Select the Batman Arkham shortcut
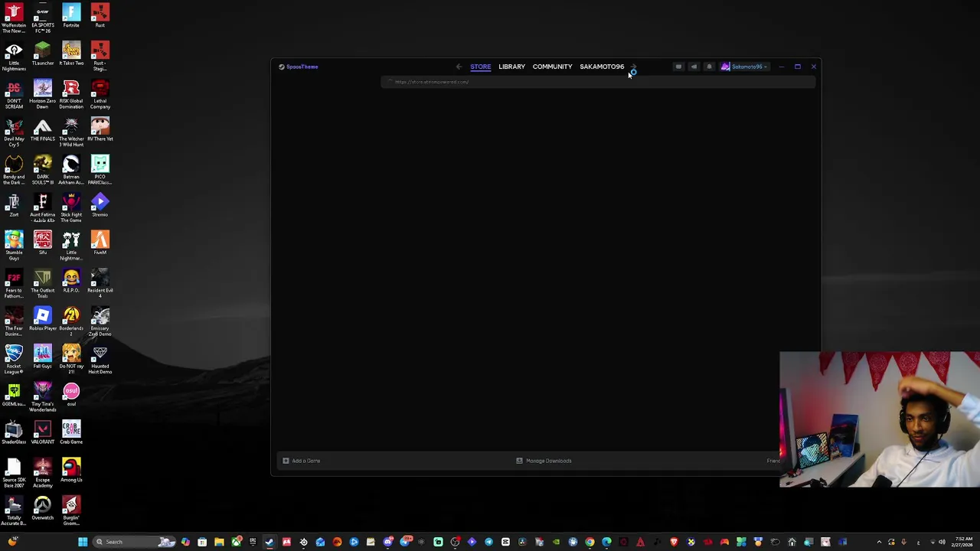Image resolution: width=980 pixels, height=551 pixels. [x=71, y=171]
